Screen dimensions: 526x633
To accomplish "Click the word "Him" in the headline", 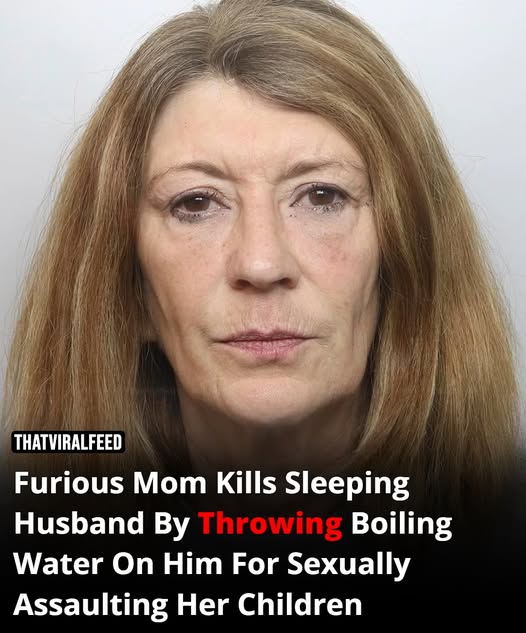I will click(x=192, y=564).
